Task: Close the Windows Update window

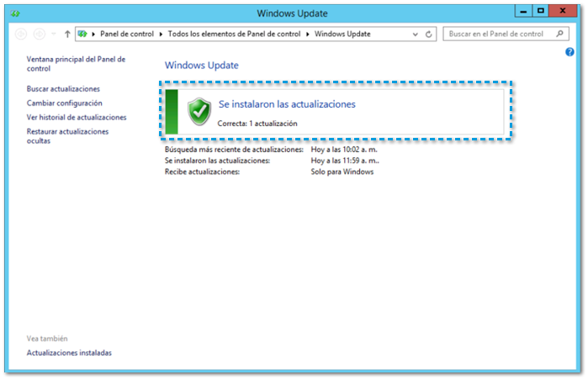Action: tap(563, 11)
